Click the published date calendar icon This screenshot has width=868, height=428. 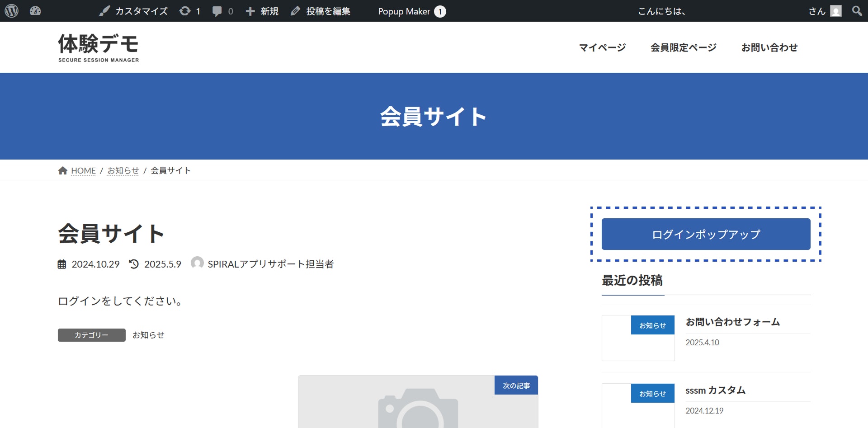point(62,264)
